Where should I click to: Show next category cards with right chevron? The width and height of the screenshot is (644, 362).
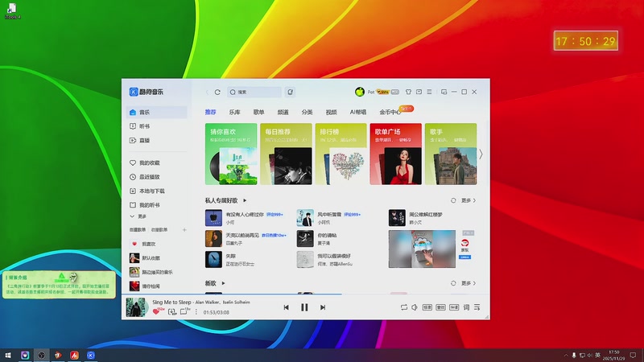pos(481,154)
